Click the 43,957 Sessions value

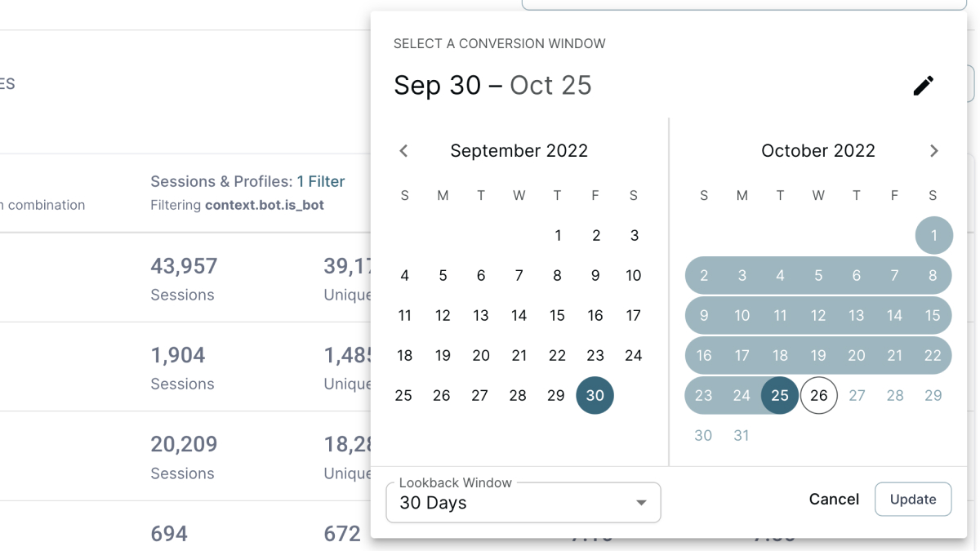[x=184, y=266]
